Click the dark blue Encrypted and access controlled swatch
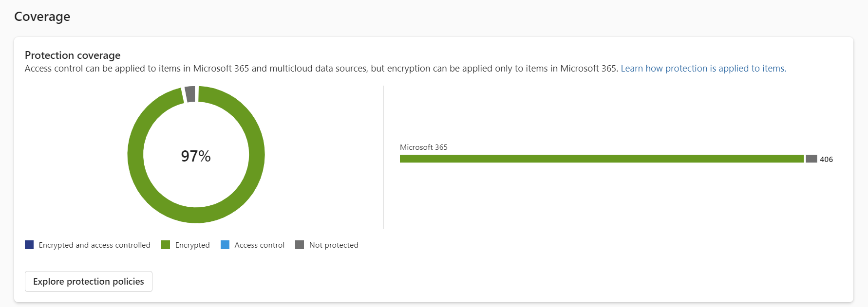 point(29,245)
